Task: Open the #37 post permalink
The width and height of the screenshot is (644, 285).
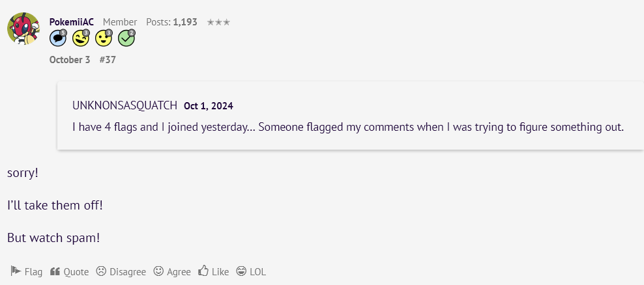Action: pyautogui.click(x=108, y=60)
